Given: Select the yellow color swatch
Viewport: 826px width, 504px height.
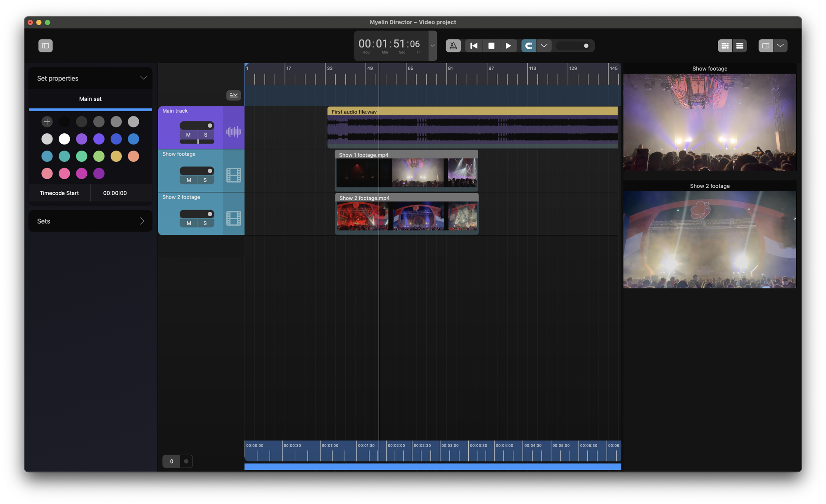Looking at the screenshot, I should click(x=116, y=156).
